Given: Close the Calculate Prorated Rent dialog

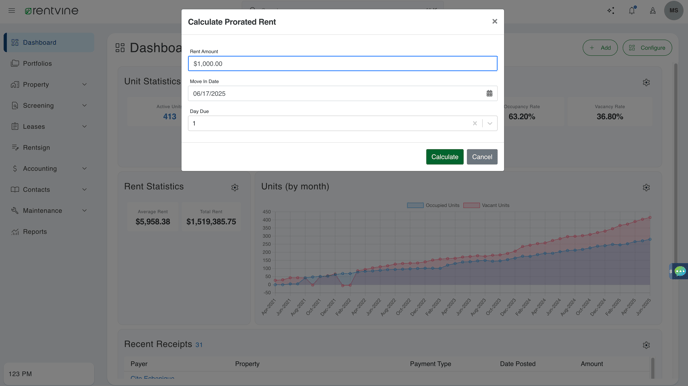Looking at the screenshot, I should pyautogui.click(x=494, y=21).
